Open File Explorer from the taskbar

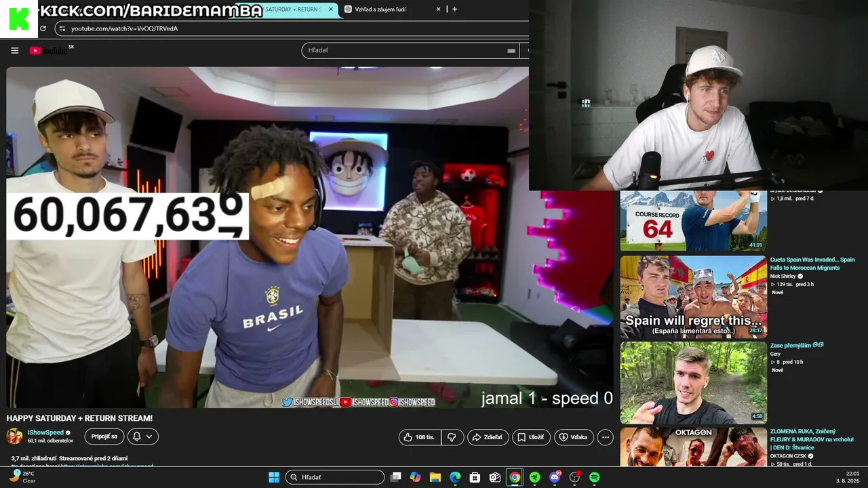(x=435, y=477)
